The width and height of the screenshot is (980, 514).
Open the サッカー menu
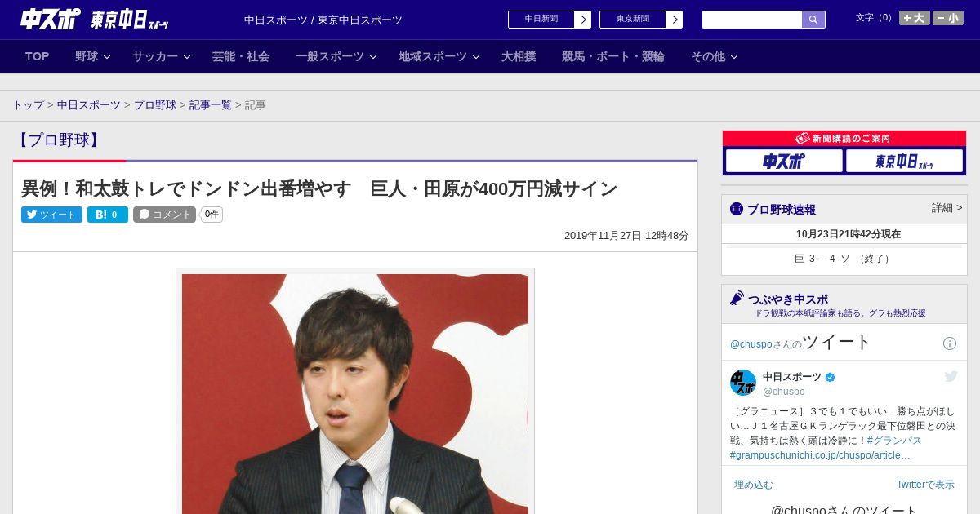click(155, 56)
